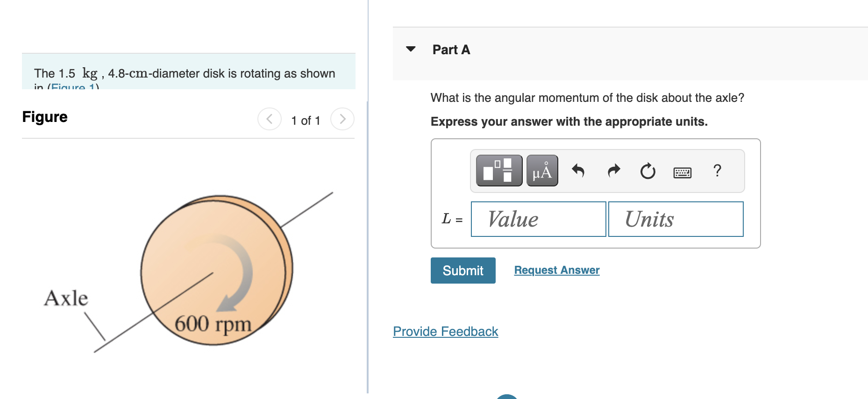Open Provide Feedback

coord(445,331)
